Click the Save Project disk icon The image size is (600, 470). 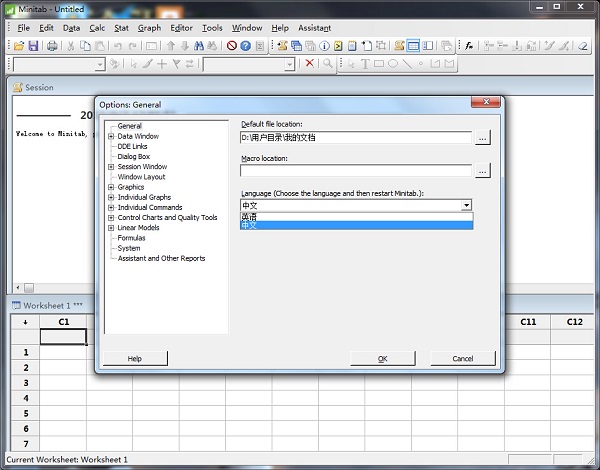click(x=32, y=46)
